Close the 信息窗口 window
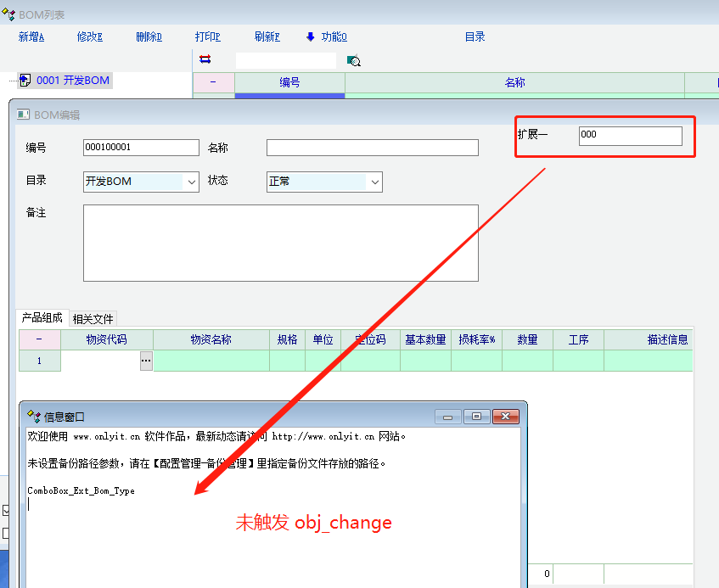Screen dimensions: 719x588 click(x=506, y=417)
